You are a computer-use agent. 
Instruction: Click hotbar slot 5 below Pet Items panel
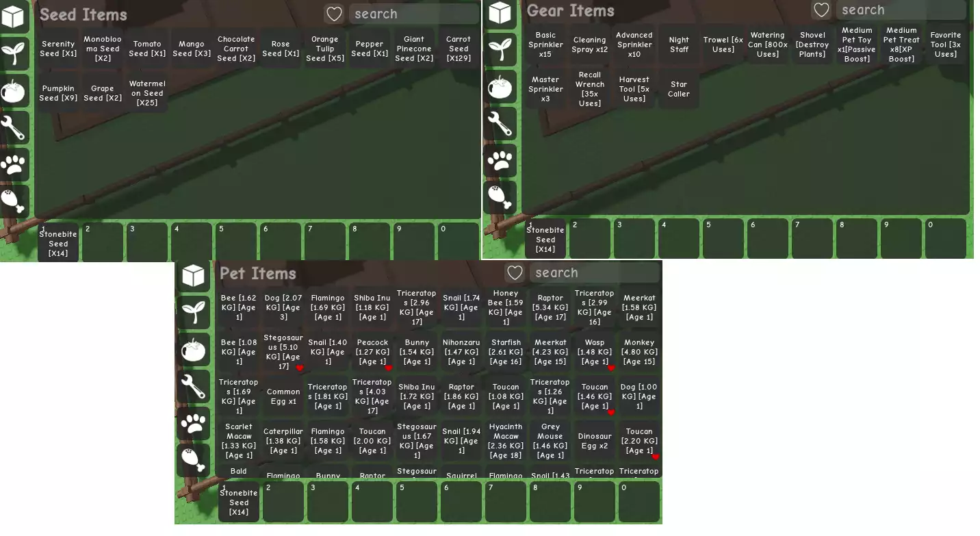pos(417,502)
